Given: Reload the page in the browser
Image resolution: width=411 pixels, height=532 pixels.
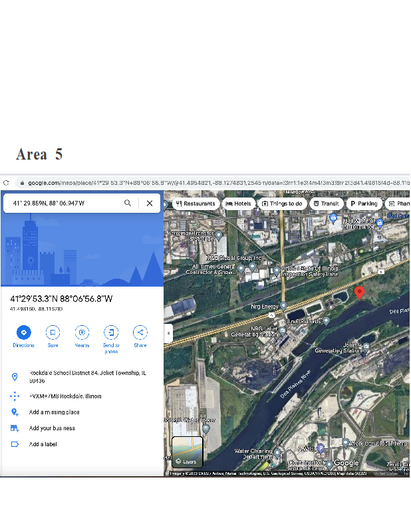Looking at the screenshot, I should 6,182.
